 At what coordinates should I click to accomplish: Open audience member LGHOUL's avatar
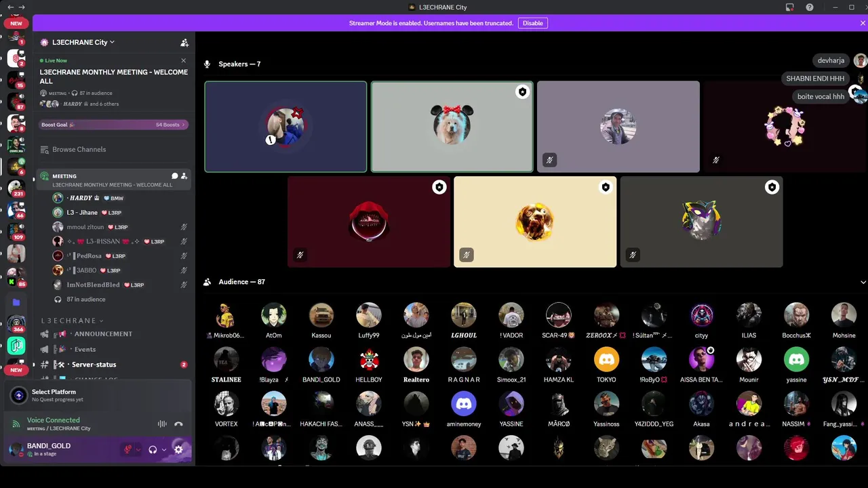[464, 315]
